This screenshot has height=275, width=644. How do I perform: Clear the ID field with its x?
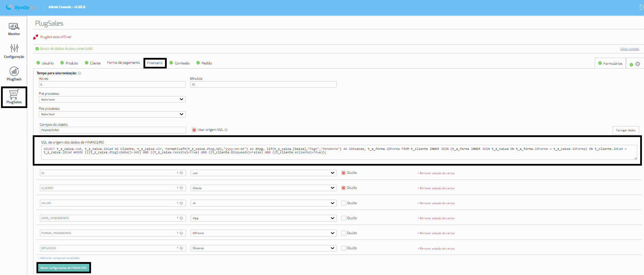(x=178, y=173)
